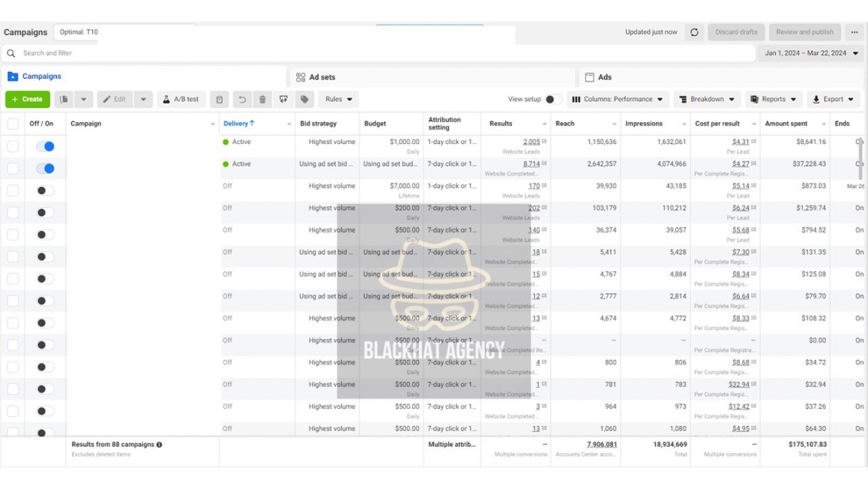Click results detail icon next to 2,005
Image resolution: width=868 pixels, height=489 pixels.
coord(544,141)
